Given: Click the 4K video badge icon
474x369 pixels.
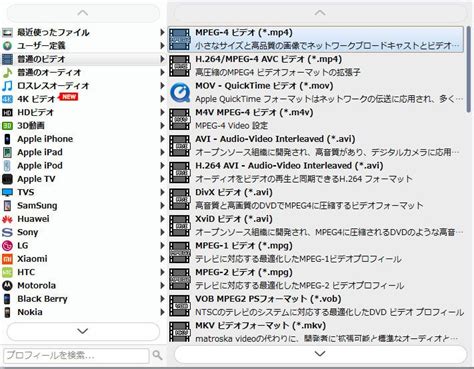Looking at the screenshot, I should [7, 99].
